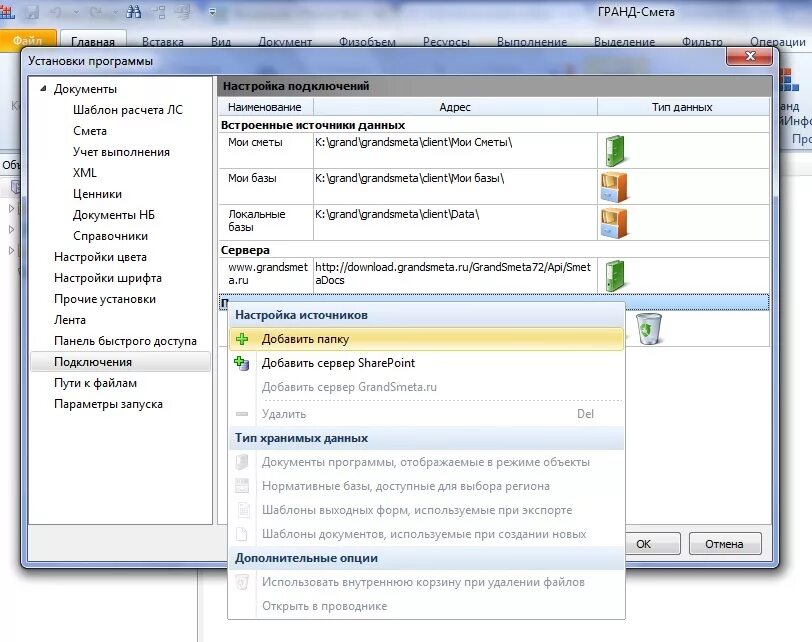Select XML in the settings tree
Image resolution: width=812 pixels, height=642 pixels.
point(84,173)
